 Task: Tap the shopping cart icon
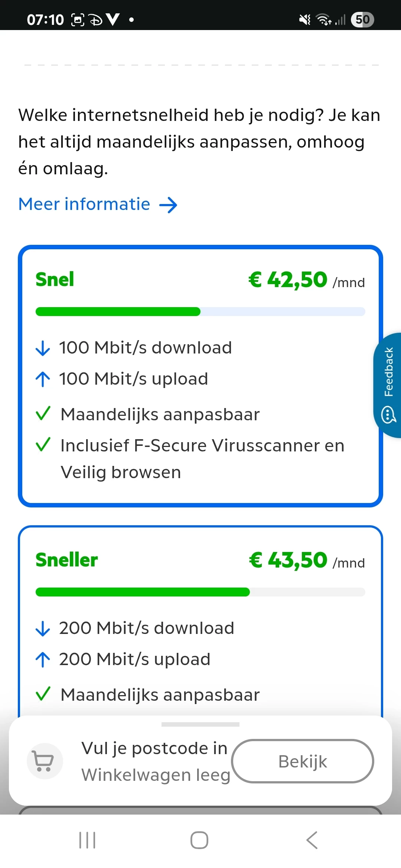click(45, 761)
